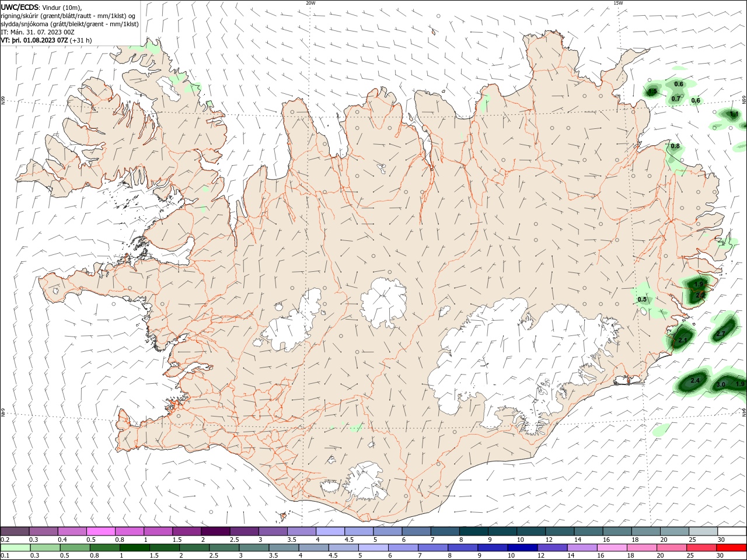Click the red swatch labeled 30 in the lower legend
This screenshot has height=560, width=747.
732,548
